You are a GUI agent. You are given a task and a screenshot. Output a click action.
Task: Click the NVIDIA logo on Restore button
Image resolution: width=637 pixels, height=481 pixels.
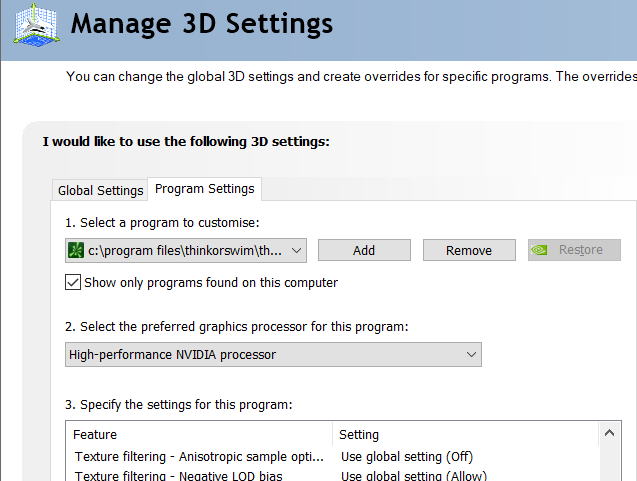(539, 250)
